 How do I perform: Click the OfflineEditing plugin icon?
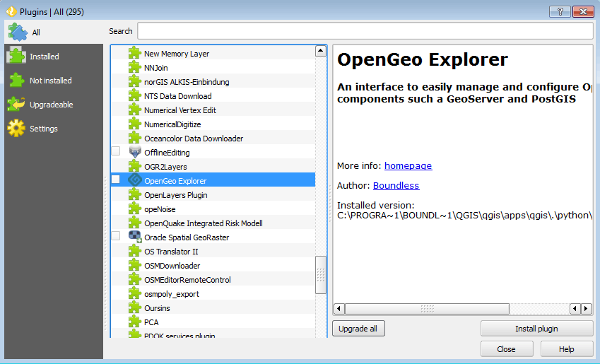point(135,152)
